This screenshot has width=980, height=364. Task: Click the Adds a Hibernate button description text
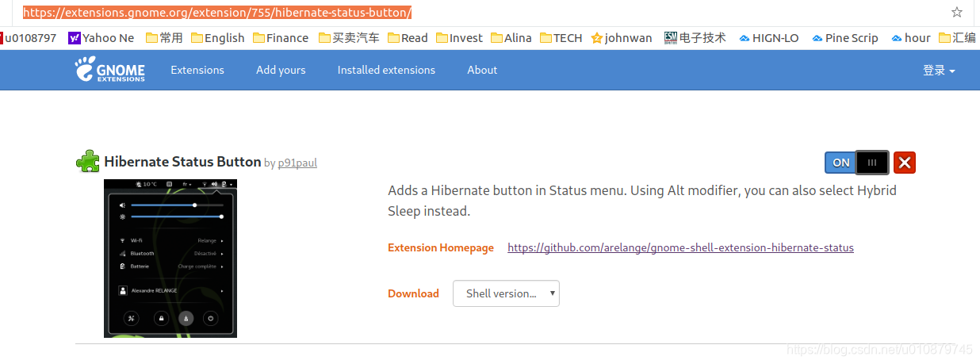tap(642, 201)
